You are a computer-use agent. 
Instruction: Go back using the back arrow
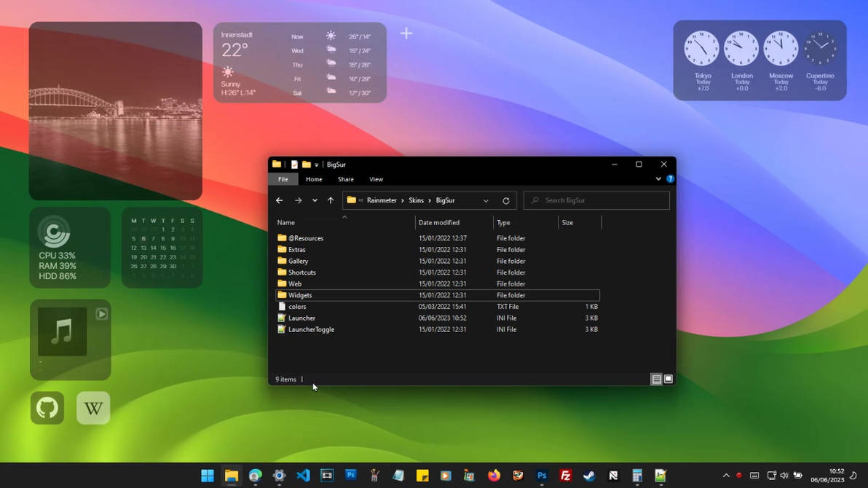pyautogui.click(x=279, y=200)
